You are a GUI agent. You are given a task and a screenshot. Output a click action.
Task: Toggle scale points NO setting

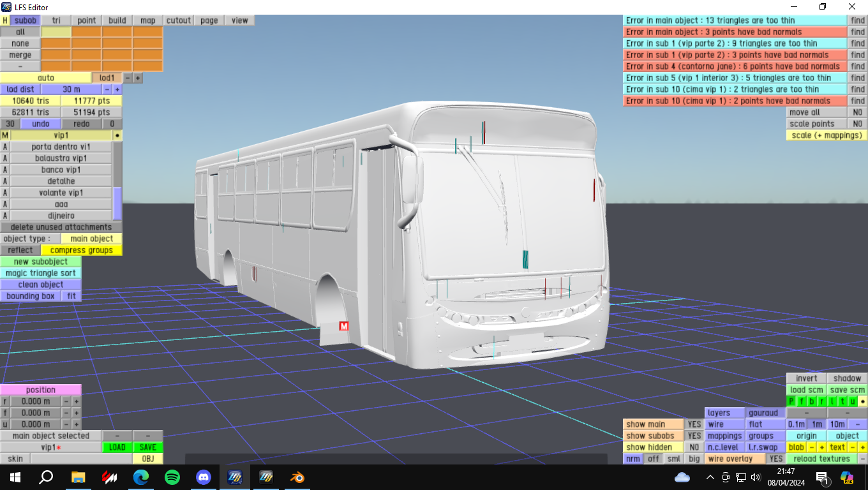point(858,124)
